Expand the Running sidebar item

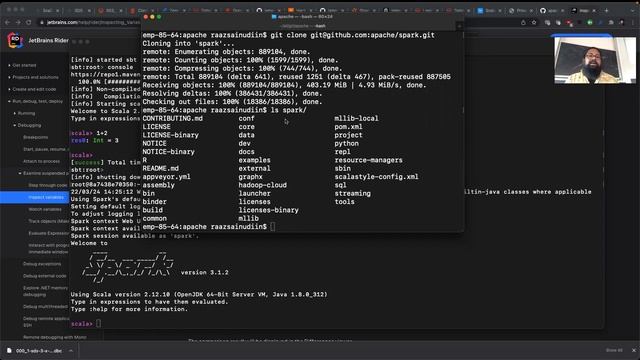(26, 113)
